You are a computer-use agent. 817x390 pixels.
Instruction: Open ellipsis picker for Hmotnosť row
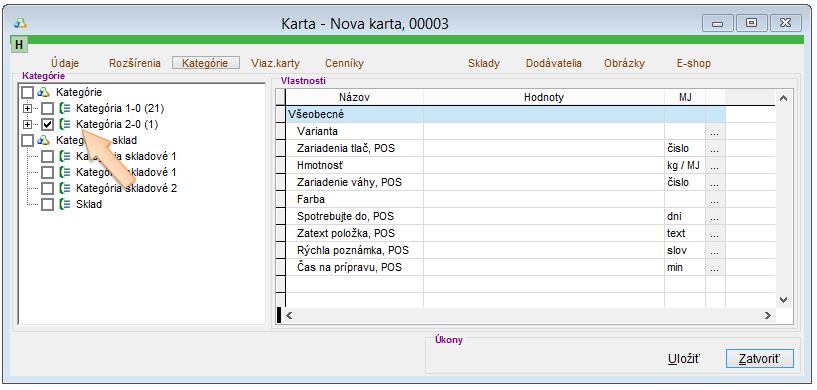point(714,165)
